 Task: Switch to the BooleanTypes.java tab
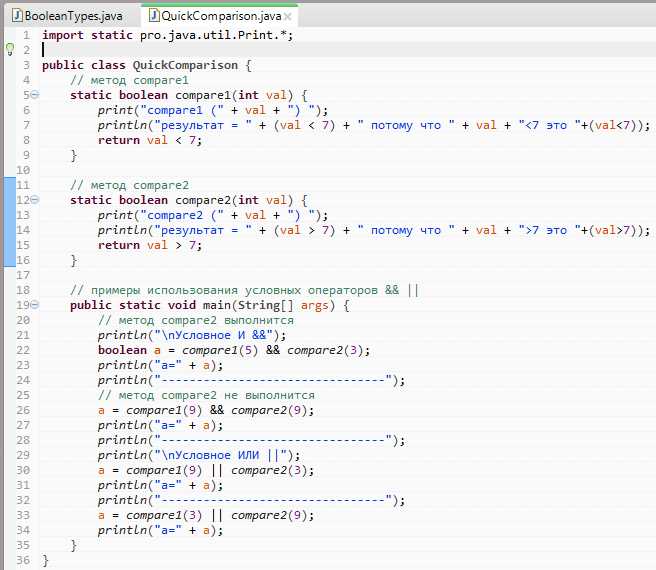pyautogui.click(x=67, y=16)
